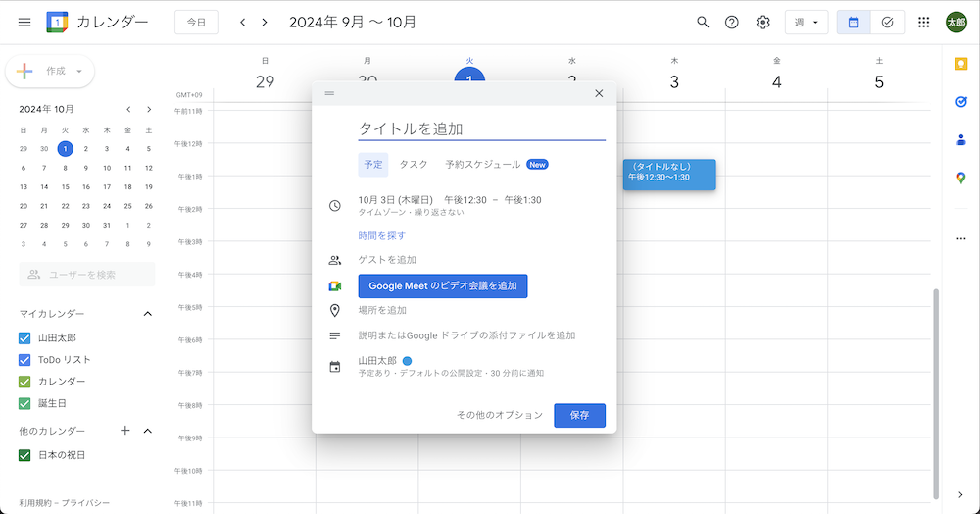Open the help question mark icon
980x514 pixels.
click(x=731, y=22)
